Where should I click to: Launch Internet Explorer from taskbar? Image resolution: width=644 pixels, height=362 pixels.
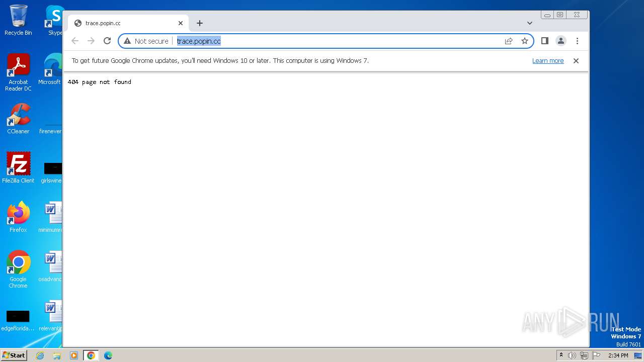(x=40, y=355)
